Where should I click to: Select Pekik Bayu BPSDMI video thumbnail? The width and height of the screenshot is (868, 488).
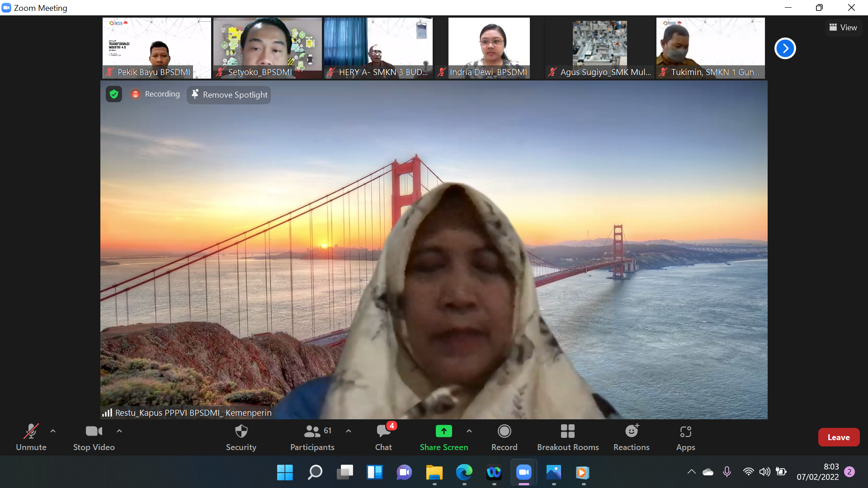(x=157, y=48)
